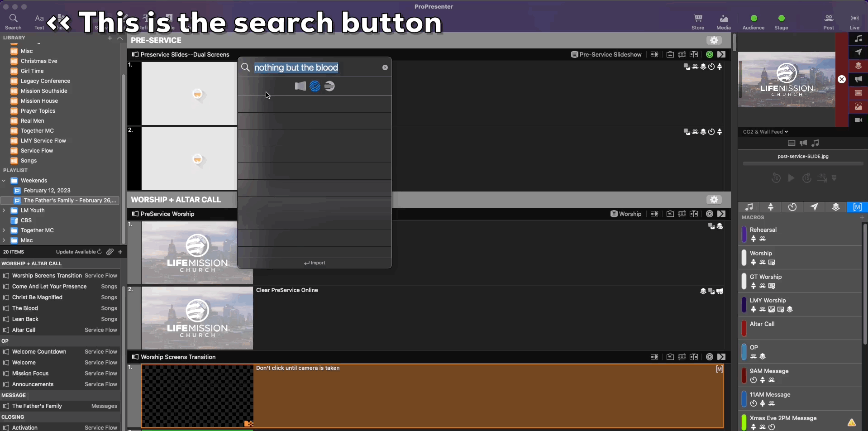868x431 pixels.
Task: Toggle the green loop target in Preservice Slides header
Action: point(710,55)
